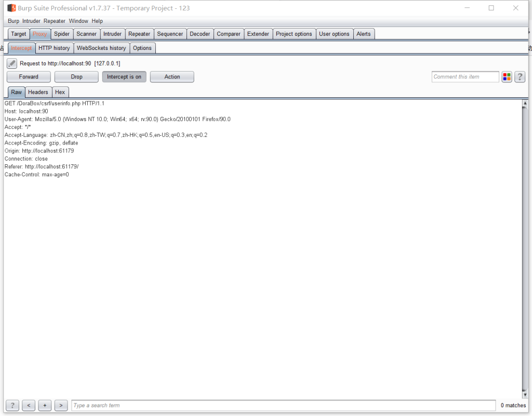Image resolution: width=532 pixels, height=416 pixels.
Task: Click the Cache-Control header line
Action: [x=37, y=175]
